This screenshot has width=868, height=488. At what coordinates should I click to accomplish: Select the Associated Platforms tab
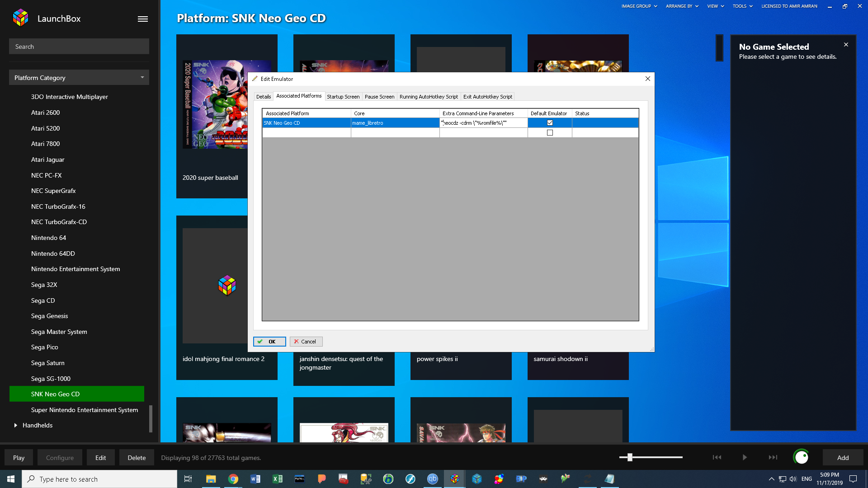(299, 96)
